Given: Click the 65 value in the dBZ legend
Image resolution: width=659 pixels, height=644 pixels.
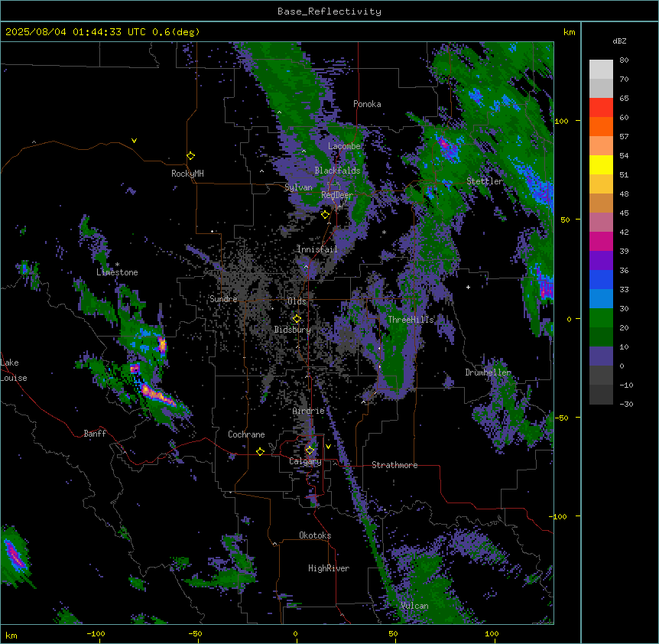Looking at the screenshot, I should [x=624, y=98].
